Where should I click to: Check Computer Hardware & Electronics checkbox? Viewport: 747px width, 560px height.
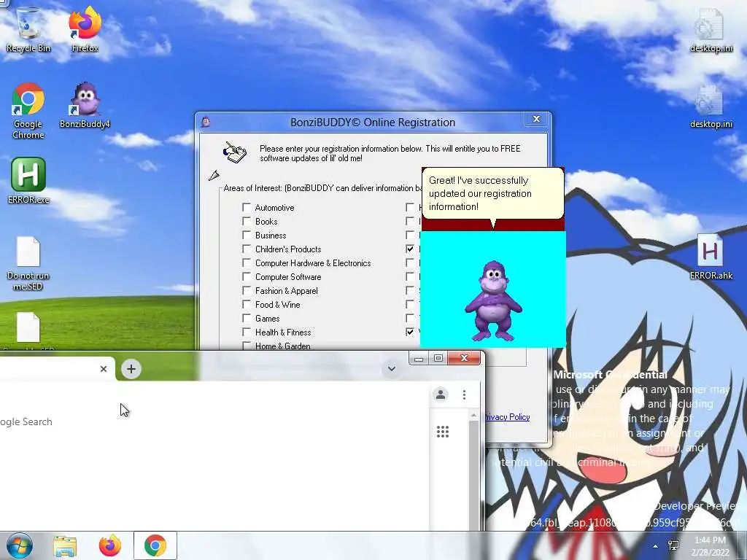247,262
